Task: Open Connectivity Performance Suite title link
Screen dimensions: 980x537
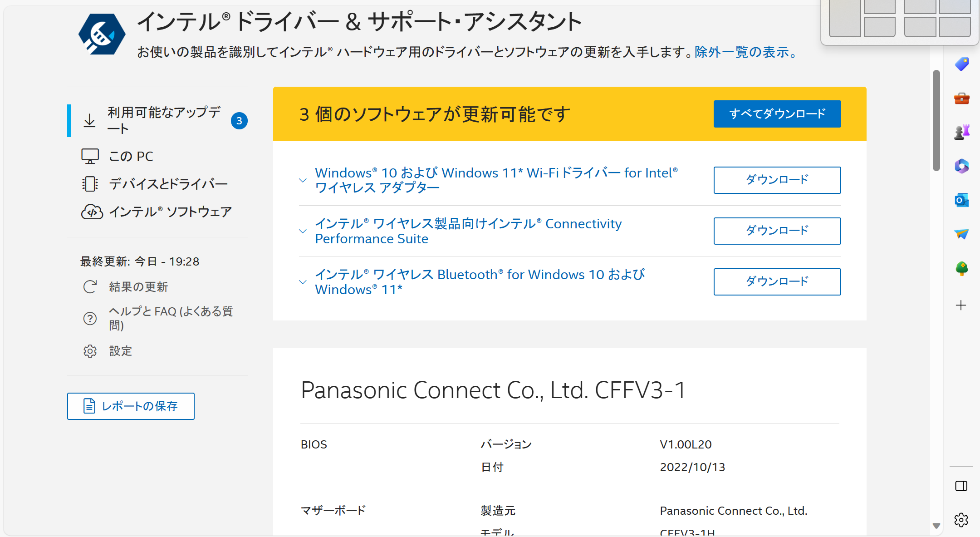Action: pos(468,231)
